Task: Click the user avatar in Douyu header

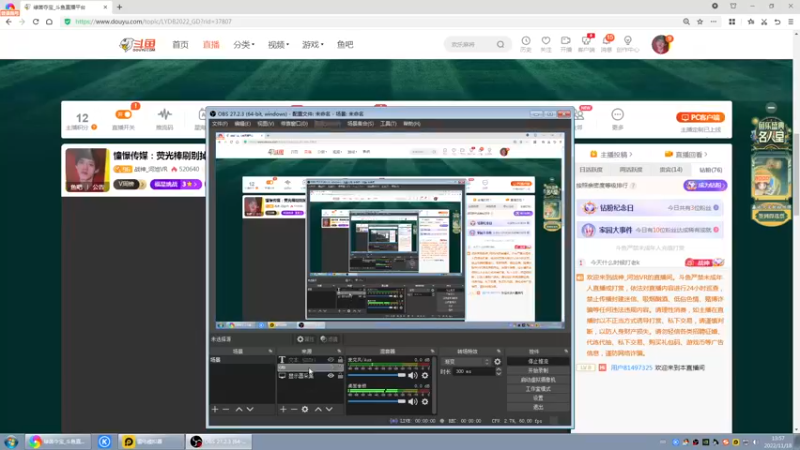Action: pyautogui.click(x=661, y=44)
